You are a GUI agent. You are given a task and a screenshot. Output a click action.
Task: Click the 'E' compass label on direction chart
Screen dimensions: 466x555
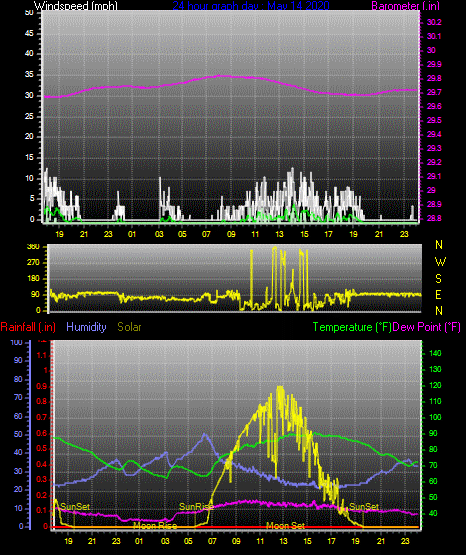tap(438, 294)
